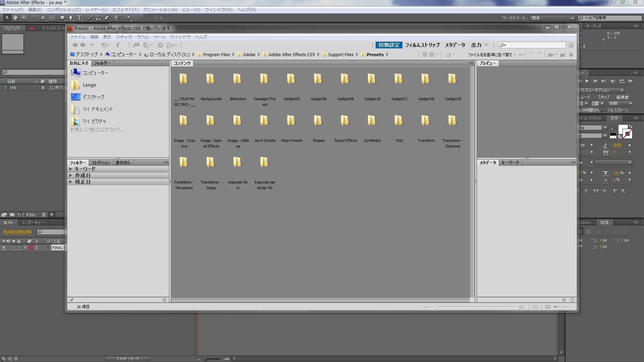Toggle loop playback option in Preview panel
This screenshot has height=362, width=644.
(x=622, y=81)
